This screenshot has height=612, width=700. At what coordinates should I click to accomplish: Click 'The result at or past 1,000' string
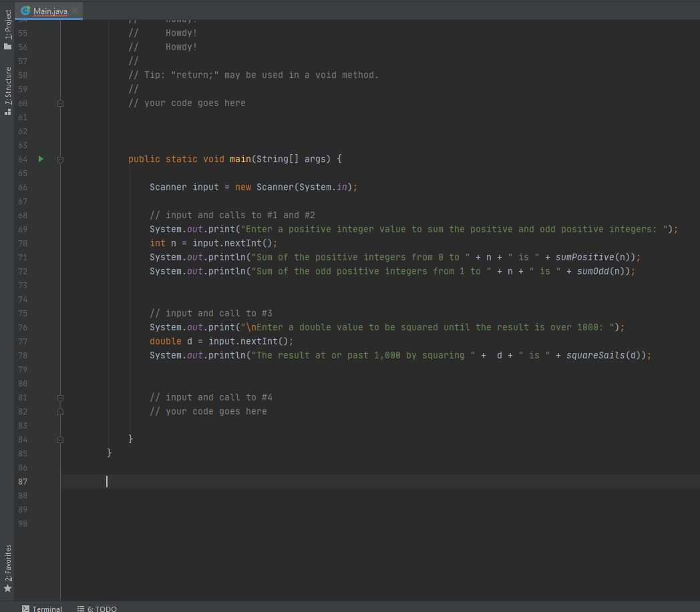[363, 356]
